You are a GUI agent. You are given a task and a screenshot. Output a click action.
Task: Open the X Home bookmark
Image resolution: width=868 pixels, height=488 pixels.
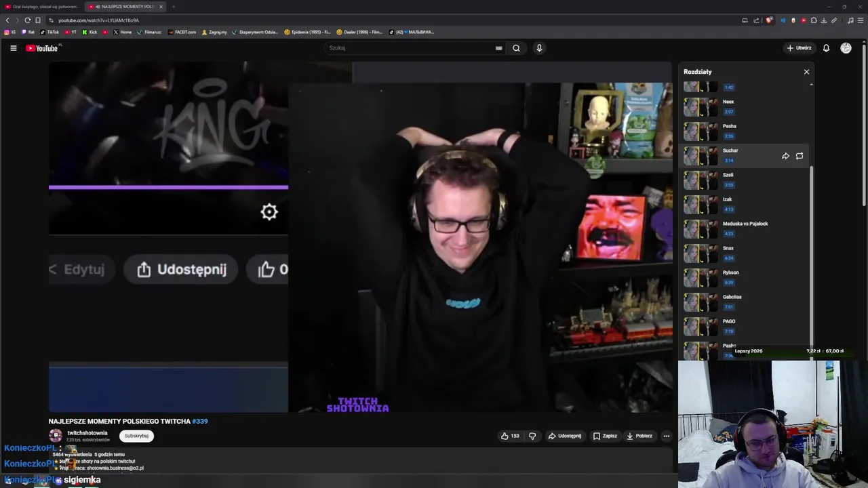point(122,32)
